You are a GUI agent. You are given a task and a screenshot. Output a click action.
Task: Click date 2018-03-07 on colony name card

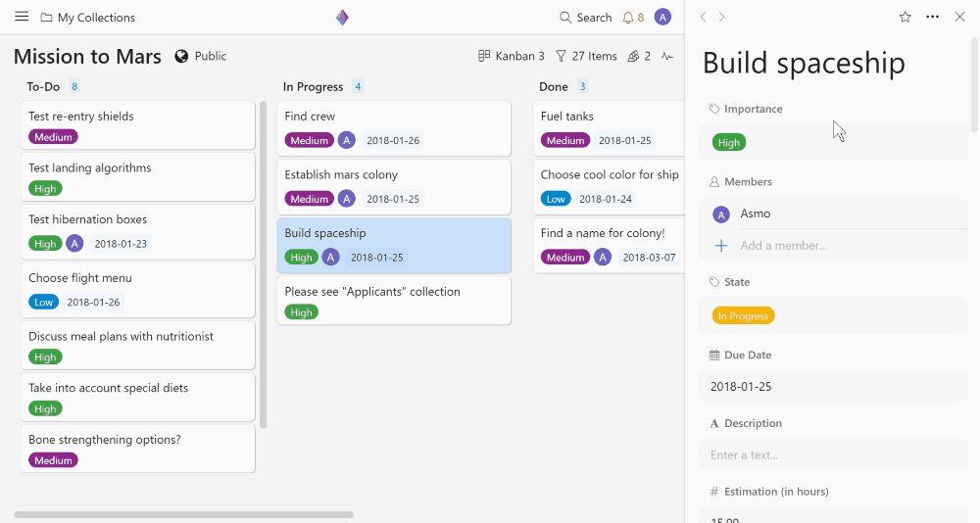tap(650, 258)
